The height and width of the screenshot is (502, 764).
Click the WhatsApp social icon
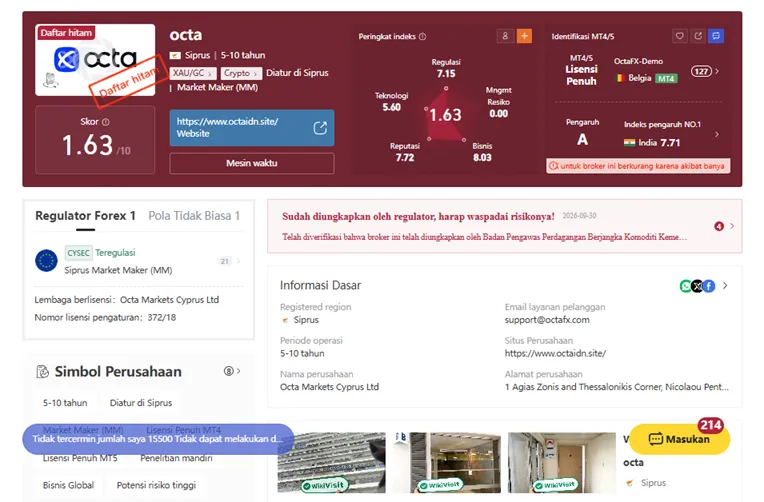click(685, 286)
